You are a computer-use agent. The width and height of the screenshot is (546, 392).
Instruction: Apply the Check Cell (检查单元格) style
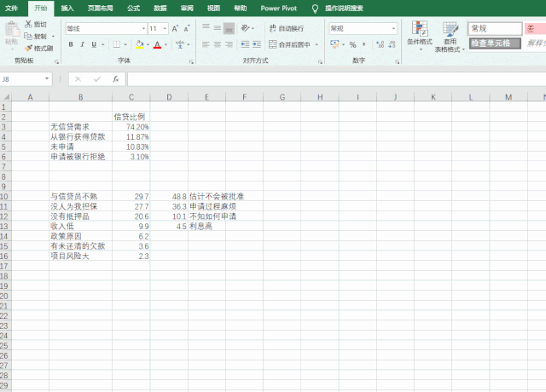point(494,43)
